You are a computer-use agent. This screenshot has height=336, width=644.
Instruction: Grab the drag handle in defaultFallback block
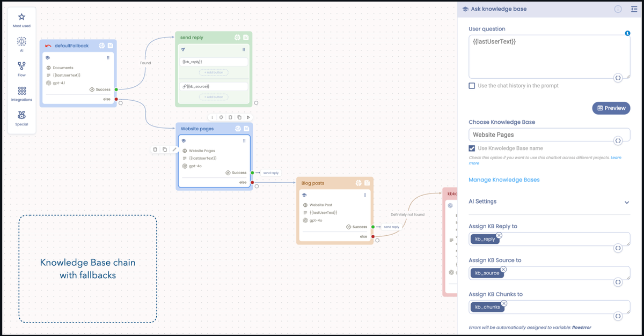108,58
